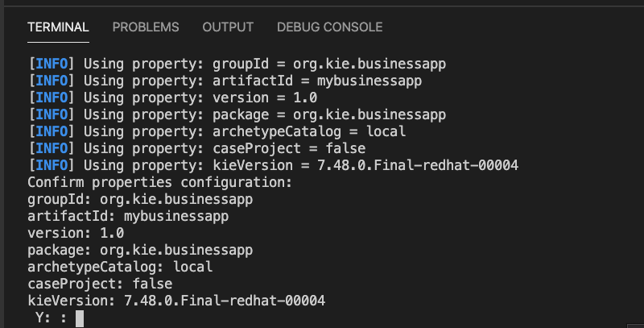Click the 'artifactId: mybusinessapp' confirmation line
Viewport: 644px width, 328px height.
[x=128, y=216]
